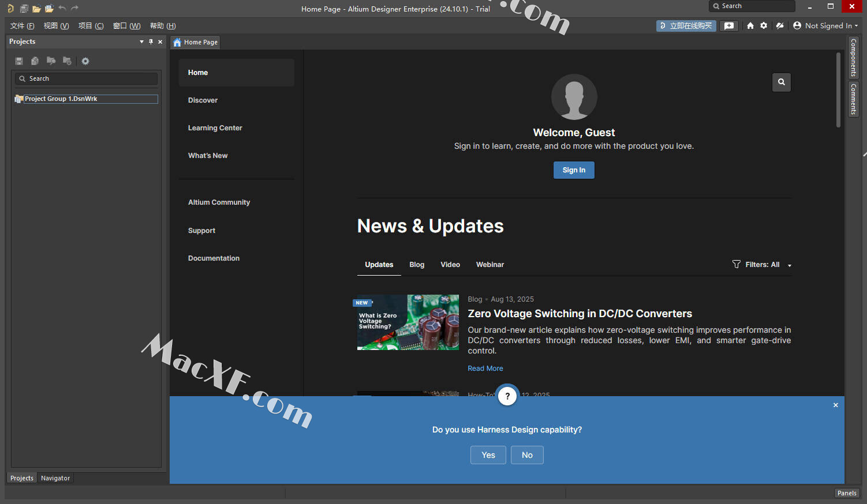Viewport: 867px width, 504px height.
Task: Switch to the Updates news tab
Action: pyautogui.click(x=379, y=265)
